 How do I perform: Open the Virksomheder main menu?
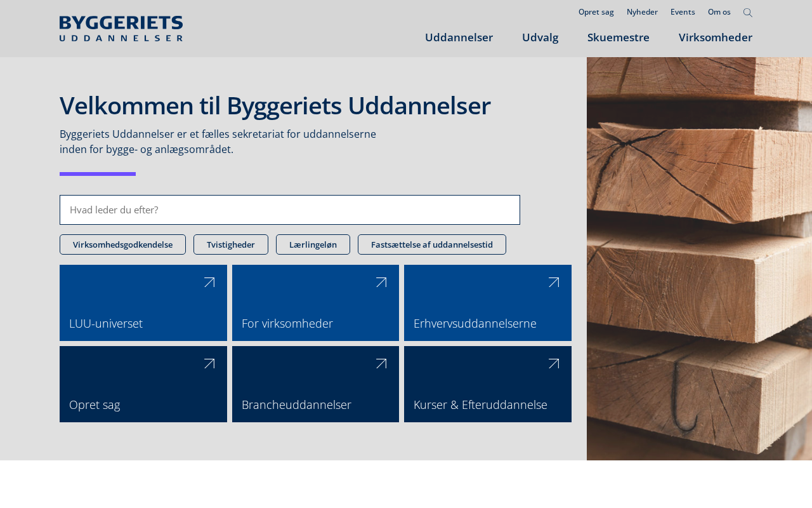click(716, 37)
